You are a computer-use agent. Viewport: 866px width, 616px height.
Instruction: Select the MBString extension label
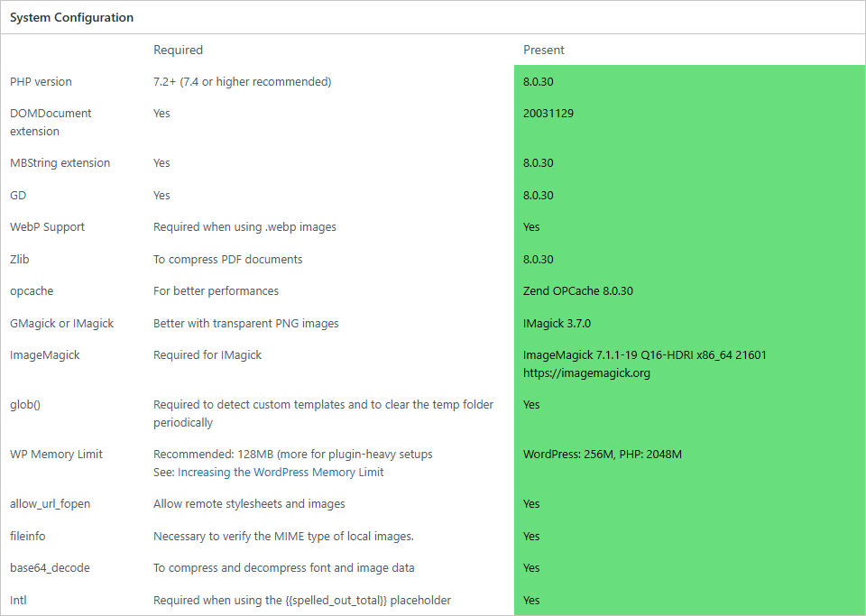tap(60, 163)
